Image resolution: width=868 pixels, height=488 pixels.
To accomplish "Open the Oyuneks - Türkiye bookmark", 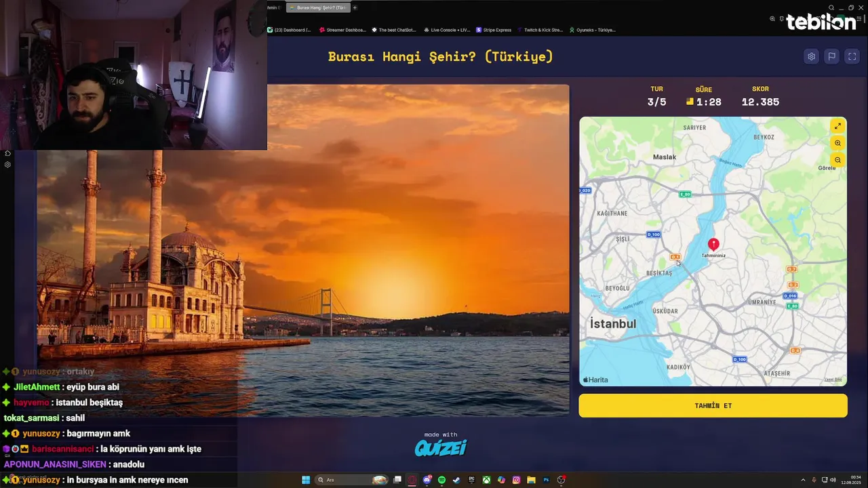I will pyautogui.click(x=593, y=30).
